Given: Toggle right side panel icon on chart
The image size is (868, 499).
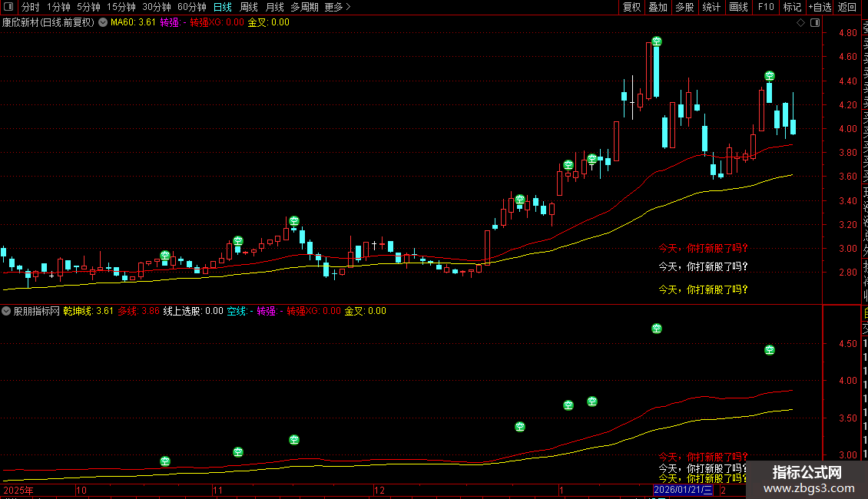Looking at the screenshot, I should tap(815, 23).
